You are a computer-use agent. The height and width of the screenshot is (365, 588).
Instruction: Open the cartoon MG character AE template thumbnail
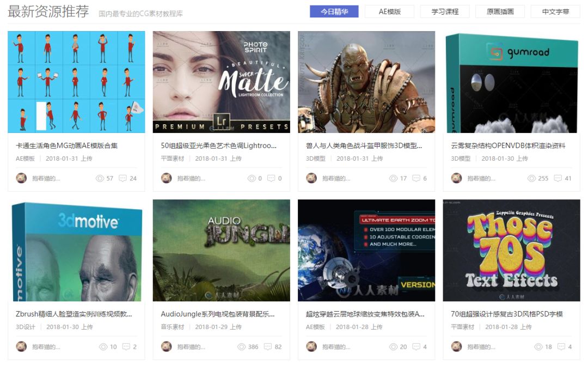(77, 82)
